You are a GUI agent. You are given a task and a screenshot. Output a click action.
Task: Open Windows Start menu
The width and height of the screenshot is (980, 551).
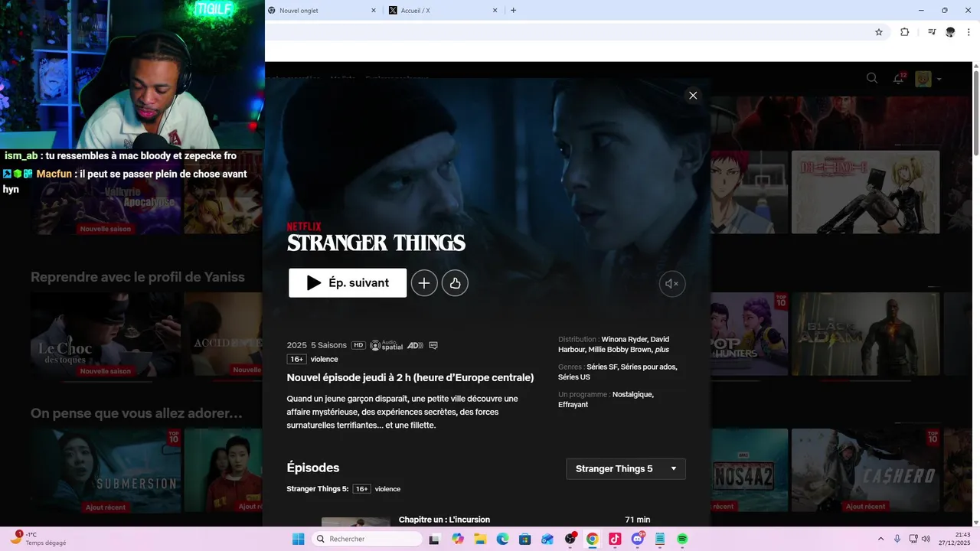(298, 539)
